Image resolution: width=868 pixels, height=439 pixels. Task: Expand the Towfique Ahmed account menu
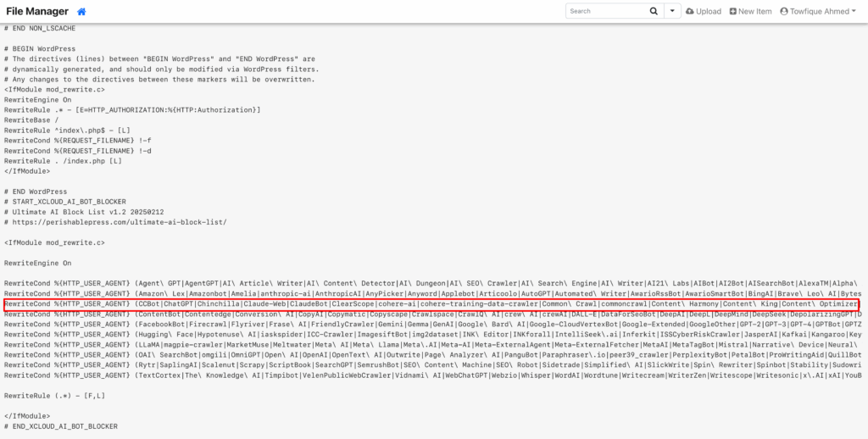coord(853,12)
